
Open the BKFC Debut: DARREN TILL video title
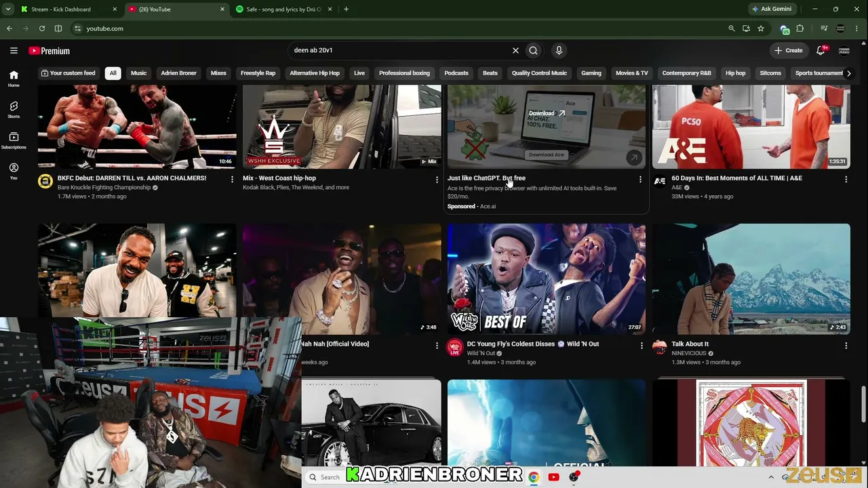tap(132, 178)
